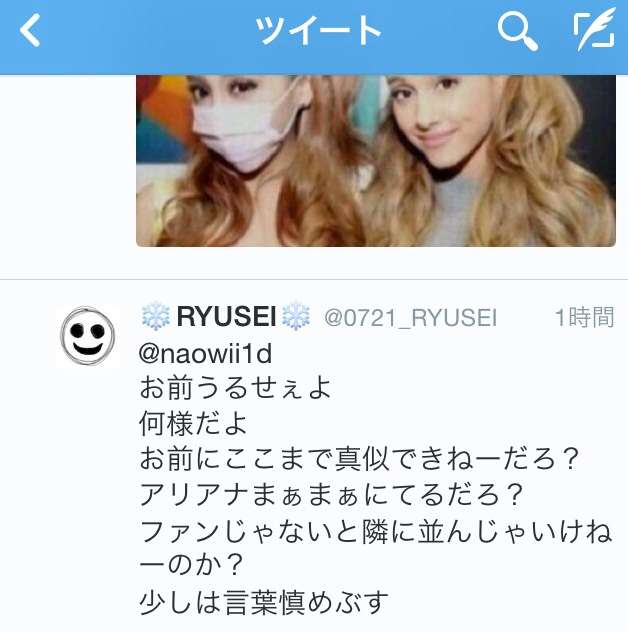Select the line 少しは言葉慎めぶす

264,603
